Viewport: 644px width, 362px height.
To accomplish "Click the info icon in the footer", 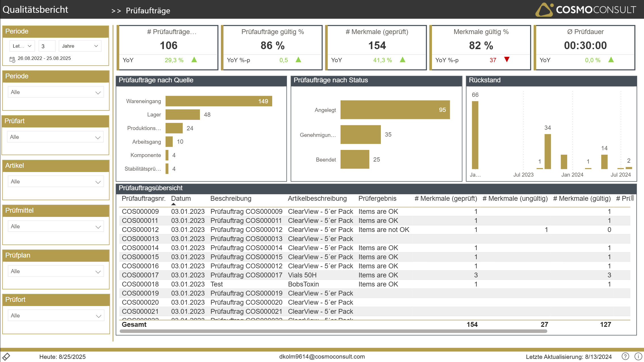I will (x=638, y=356).
